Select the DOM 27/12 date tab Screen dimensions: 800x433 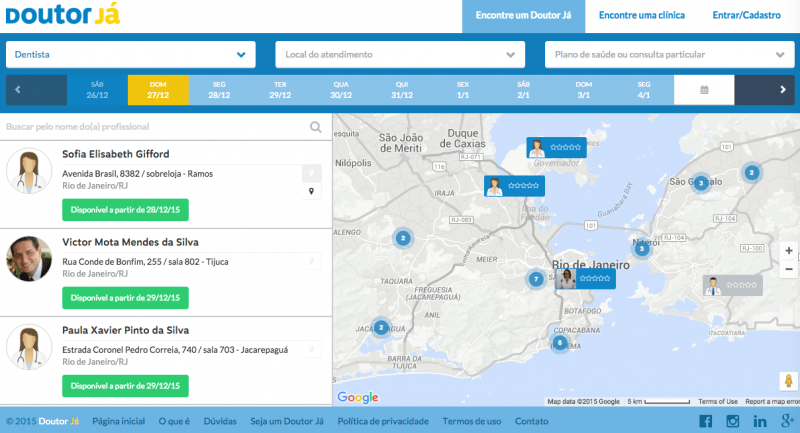pos(157,90)
